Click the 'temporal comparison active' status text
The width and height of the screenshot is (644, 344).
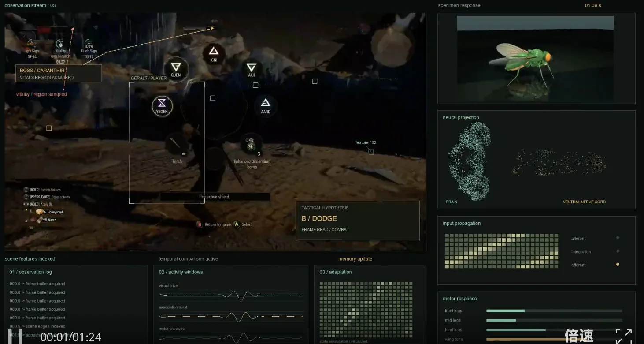pos(188,259)
